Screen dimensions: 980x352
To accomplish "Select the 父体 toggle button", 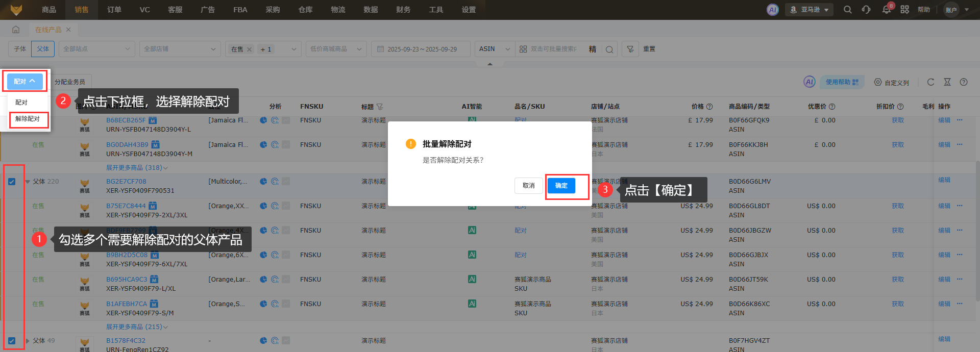I will pyautogui.click(x=43, y=49).
